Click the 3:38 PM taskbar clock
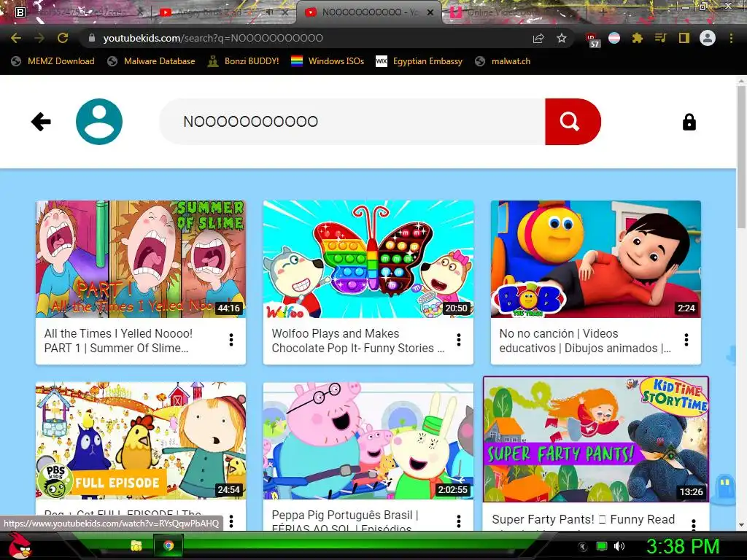Viewport: 747px width, 560px height. coord(683,545)
